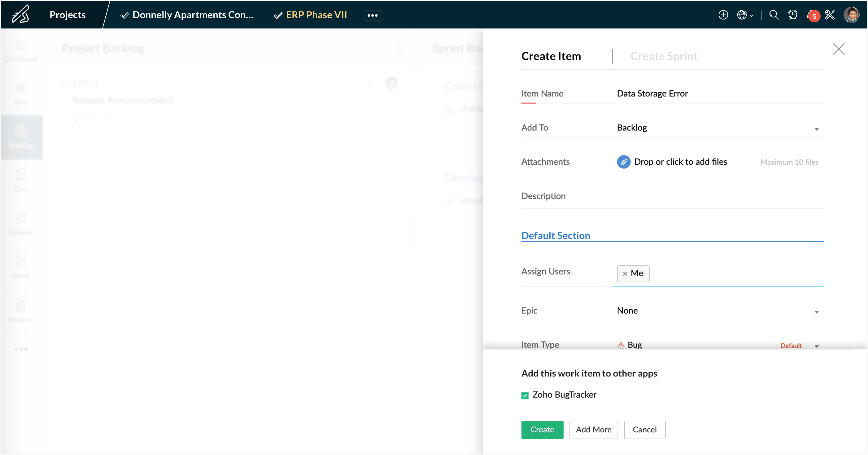The height and width of the screenshot is (455, 868).
Task: Open the user profile avatar
Action: (x=852, y=15)
